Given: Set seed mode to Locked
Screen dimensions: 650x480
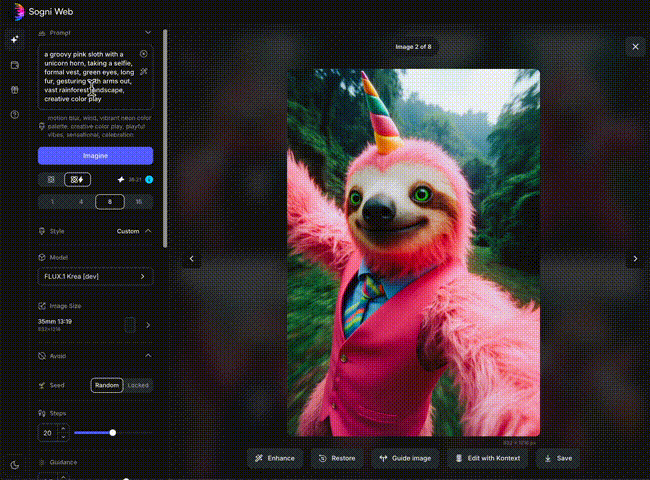Looking at the screenshot, I should [138, 385].
